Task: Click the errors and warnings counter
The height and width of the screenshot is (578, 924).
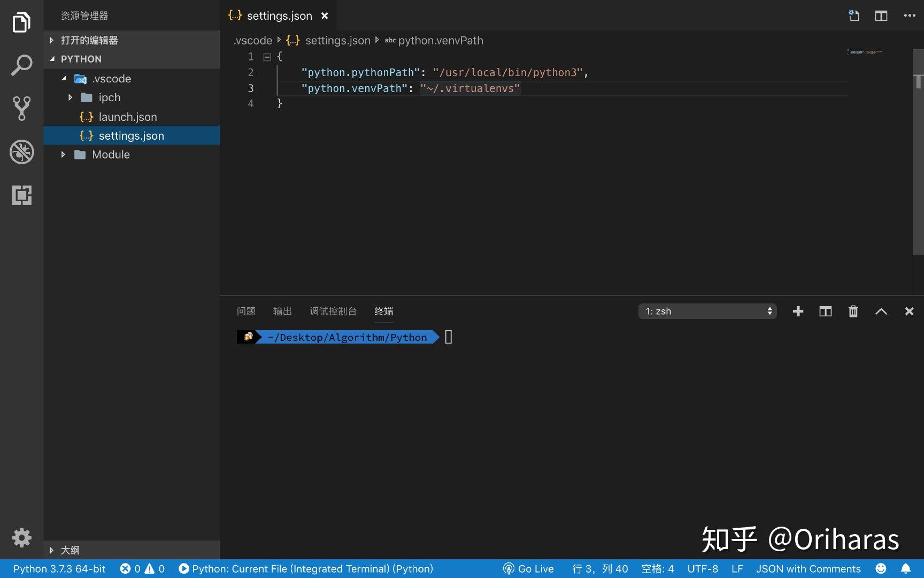Action: tap(142, 568)
